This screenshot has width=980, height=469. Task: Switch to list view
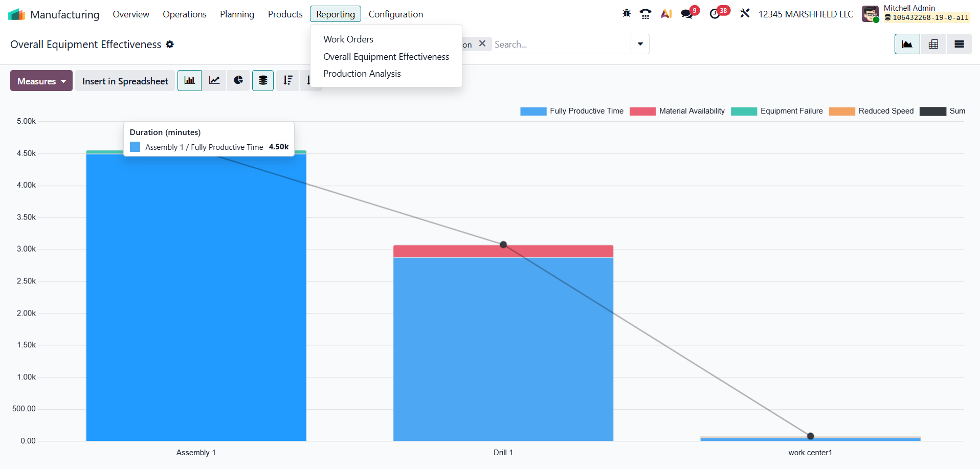pos(959,44)
